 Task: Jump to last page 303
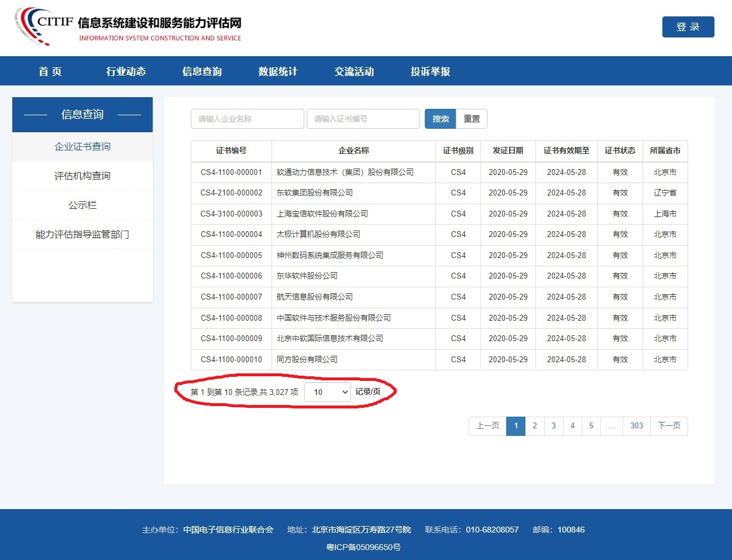[637, 426]
